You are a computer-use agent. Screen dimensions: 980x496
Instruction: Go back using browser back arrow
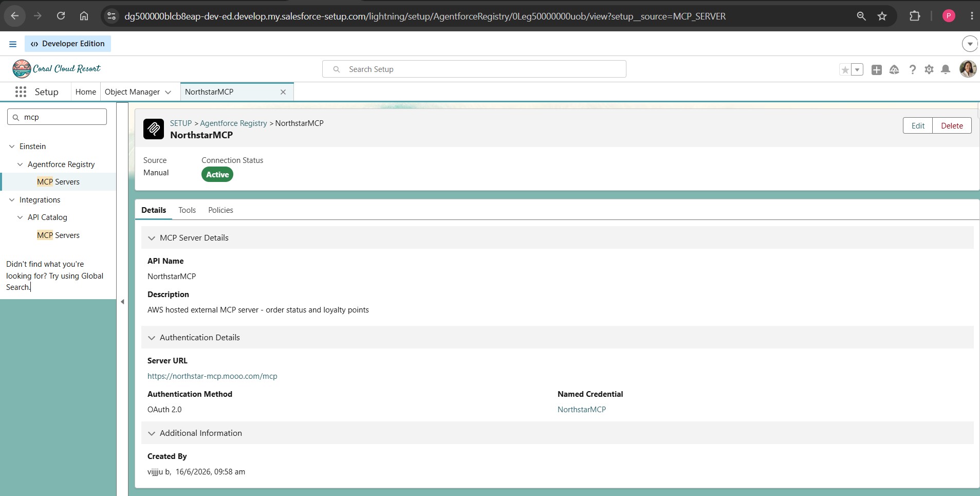(x=15, y=16)
